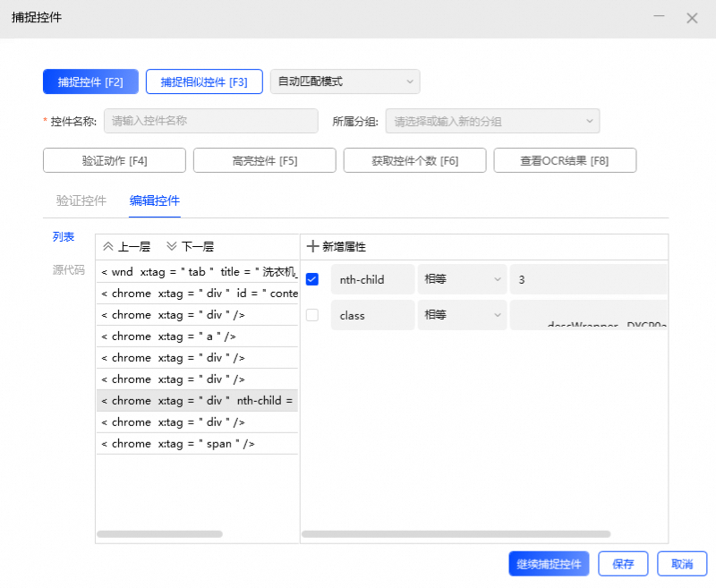Click the 获取控件个数 [F6] button
Screen dimensions: 716x588
coord(415,160)
